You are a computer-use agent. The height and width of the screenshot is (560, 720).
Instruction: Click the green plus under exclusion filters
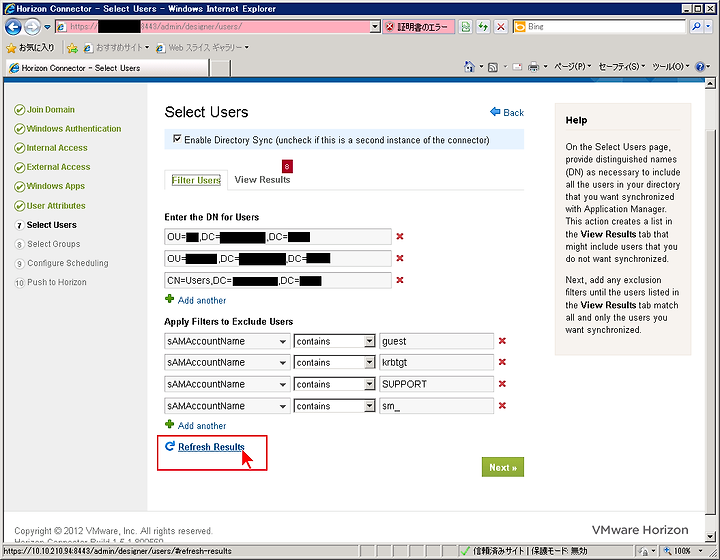(x=169, y=425)
